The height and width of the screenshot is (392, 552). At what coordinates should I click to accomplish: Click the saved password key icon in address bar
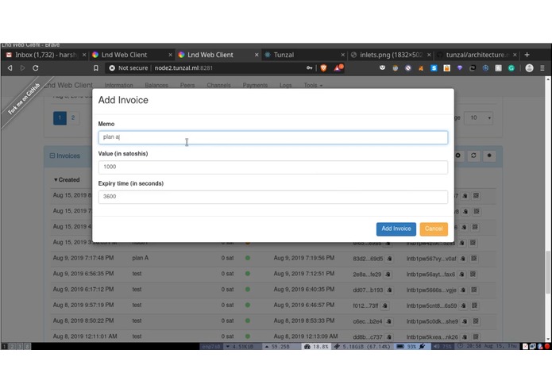tap(310, 68)
